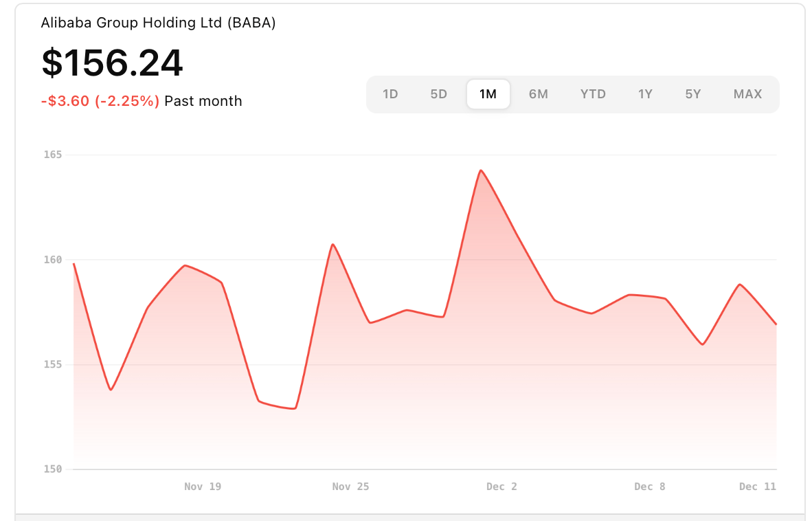This screenshot has height=521, width=812.
Task: Click the Nov 19 date label
Action: tap(203, 487)
